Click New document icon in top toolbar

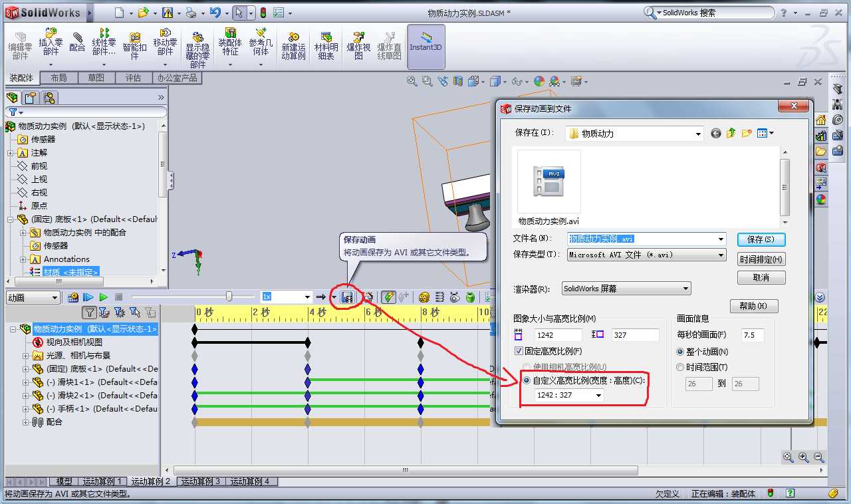pyautogui.click(x=119, y=13)
